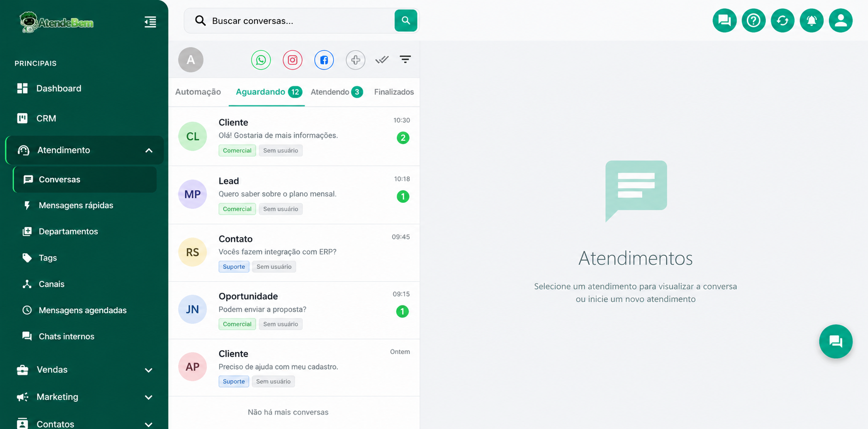868x429 pixels.
Task: Open internal chats from top bar
Action: click(724, 20)
